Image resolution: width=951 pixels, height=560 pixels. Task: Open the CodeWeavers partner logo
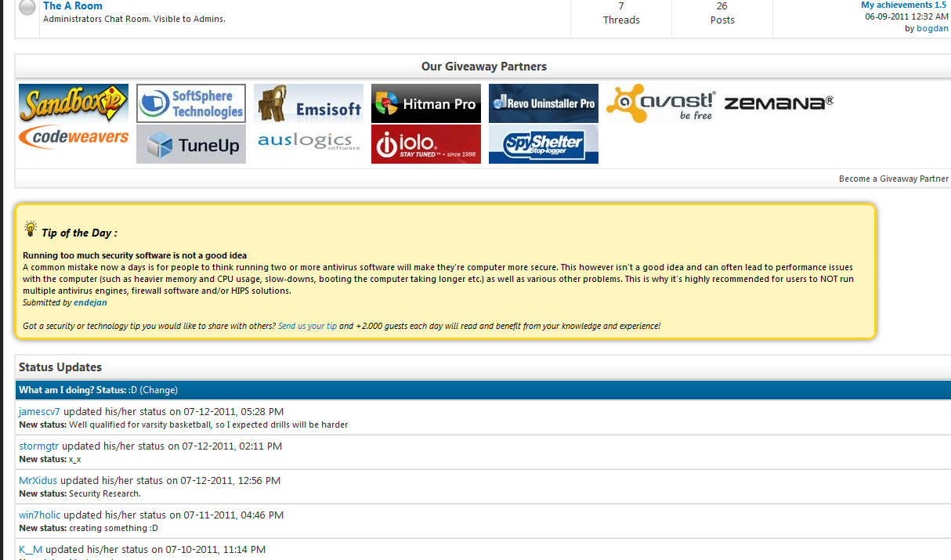pos(74,137)
